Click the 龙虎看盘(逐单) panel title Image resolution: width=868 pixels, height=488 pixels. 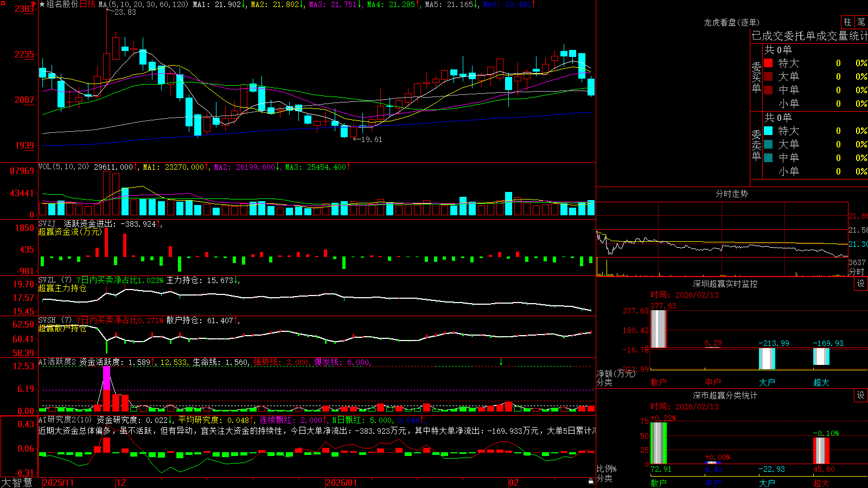coord(731,22)
